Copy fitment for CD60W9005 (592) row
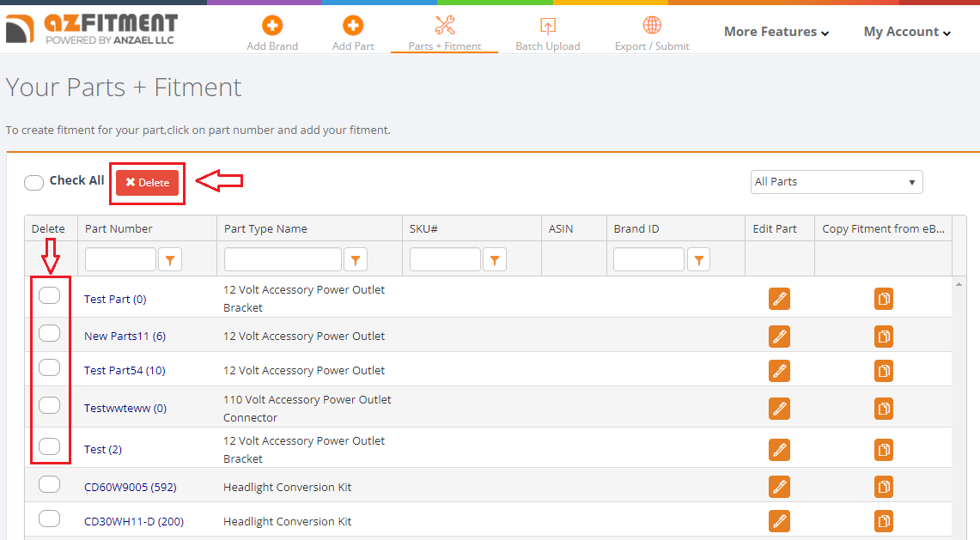The image size is (980, 540). (884, 487)
